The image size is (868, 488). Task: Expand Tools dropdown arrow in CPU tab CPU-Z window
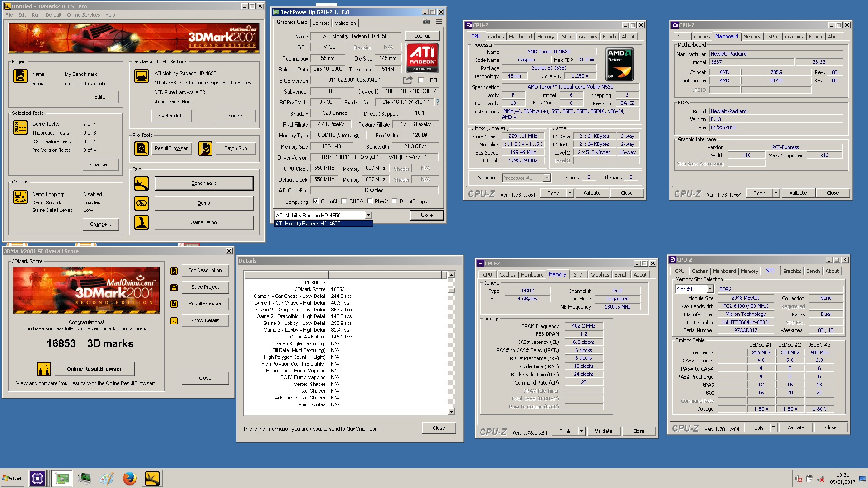click(570, 193)
